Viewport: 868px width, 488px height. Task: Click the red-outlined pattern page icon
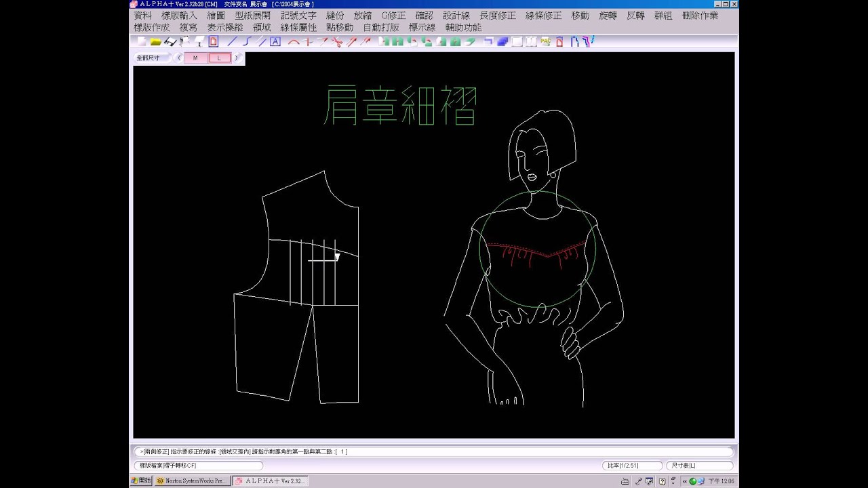[214, 41]
